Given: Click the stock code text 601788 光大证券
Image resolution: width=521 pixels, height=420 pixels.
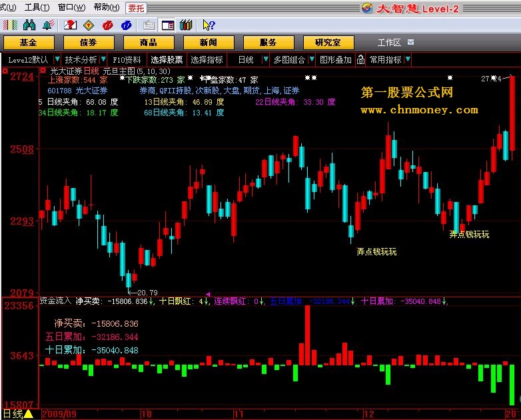Looking at the screenshot, I should tap(77, 91).
